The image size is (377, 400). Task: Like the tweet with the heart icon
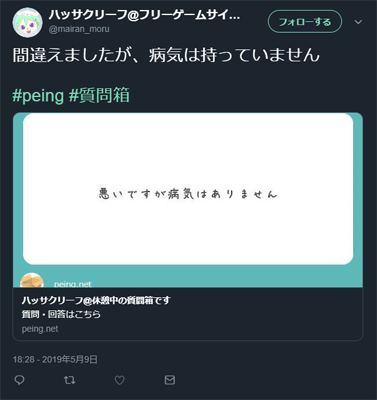119,380
